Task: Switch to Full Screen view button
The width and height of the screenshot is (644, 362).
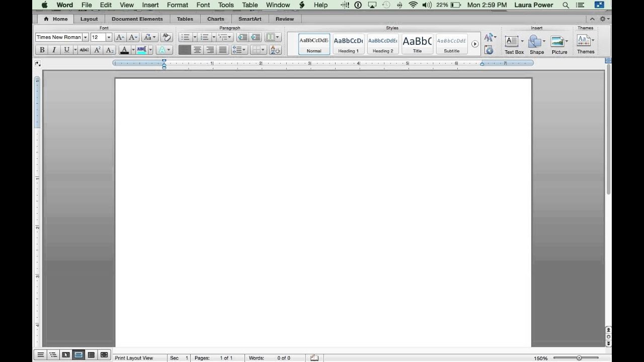Action: [x=104, y=355]
